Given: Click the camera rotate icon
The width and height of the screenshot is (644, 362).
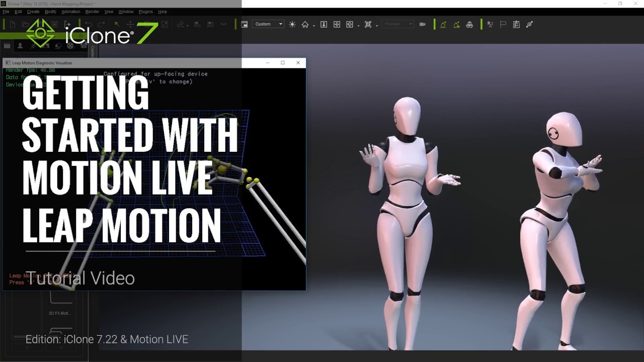Looking at the screenshot, I should point(350,24).
